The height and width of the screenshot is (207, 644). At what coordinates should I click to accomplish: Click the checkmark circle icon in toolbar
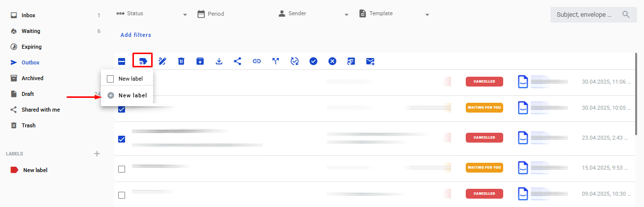313,61
